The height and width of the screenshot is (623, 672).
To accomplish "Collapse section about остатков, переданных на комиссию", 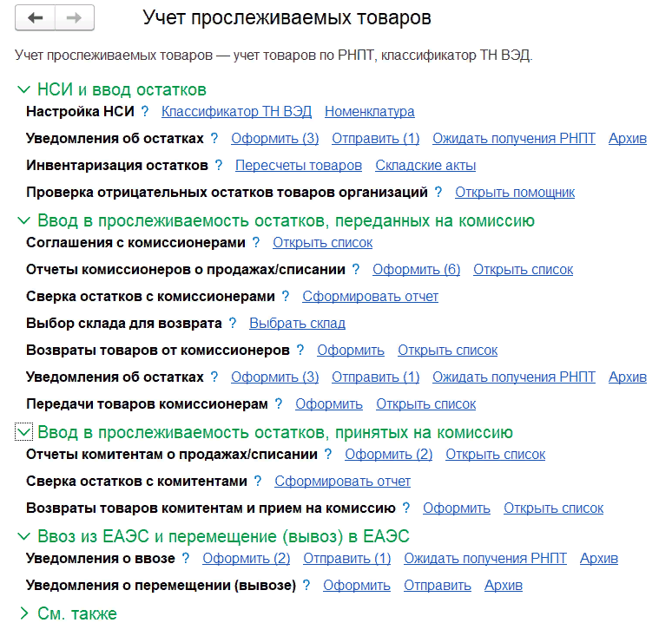I will 24,221.
